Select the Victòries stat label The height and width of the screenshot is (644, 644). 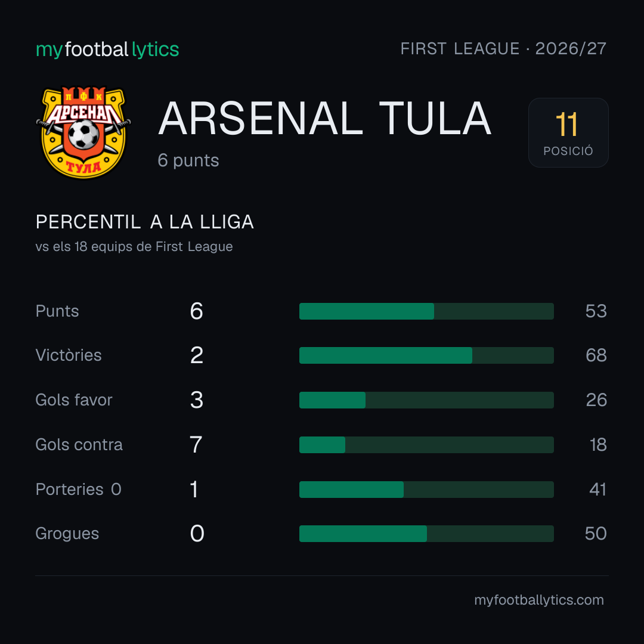click(69, 355)
